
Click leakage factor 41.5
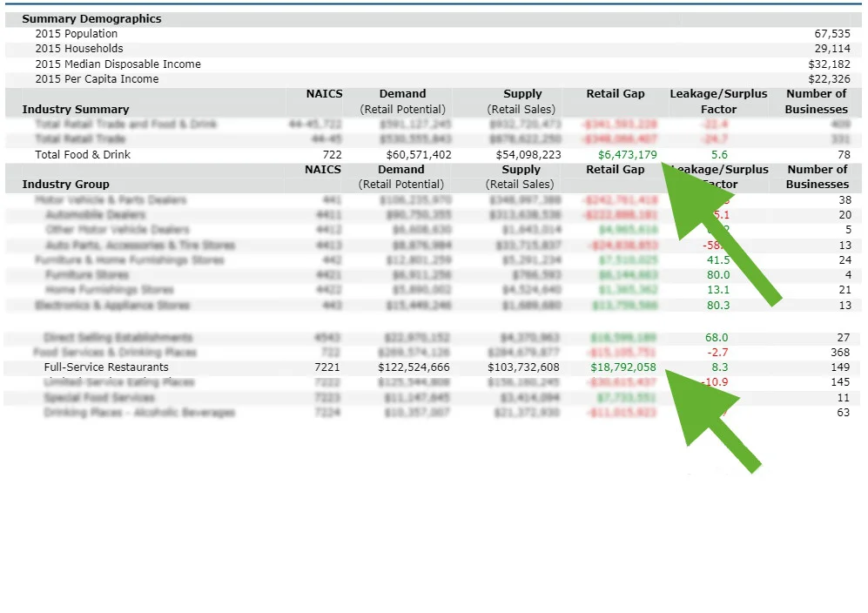click(718, 260)
